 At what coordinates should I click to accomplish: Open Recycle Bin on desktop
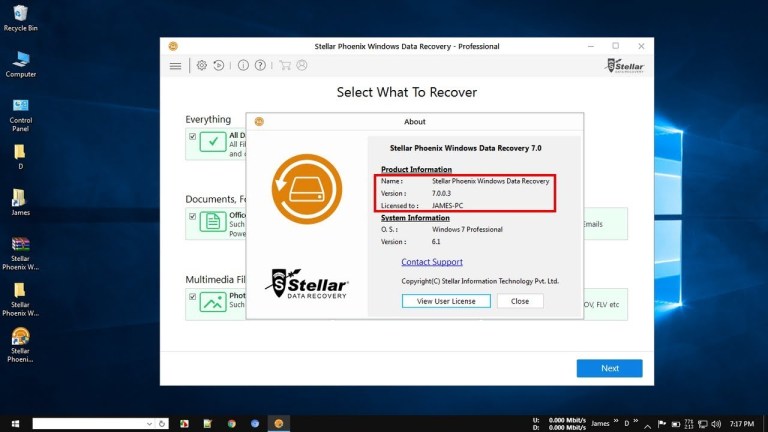click(20, 18)
